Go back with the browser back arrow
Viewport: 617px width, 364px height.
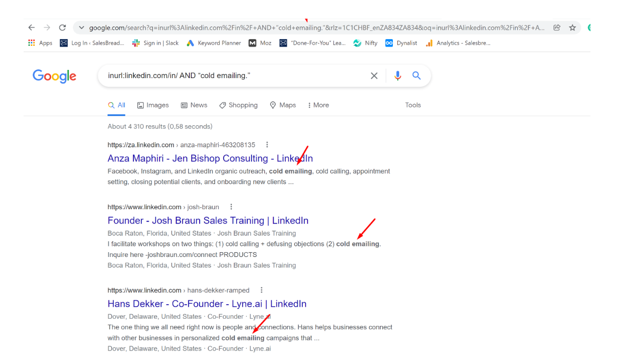coord(31,27)
